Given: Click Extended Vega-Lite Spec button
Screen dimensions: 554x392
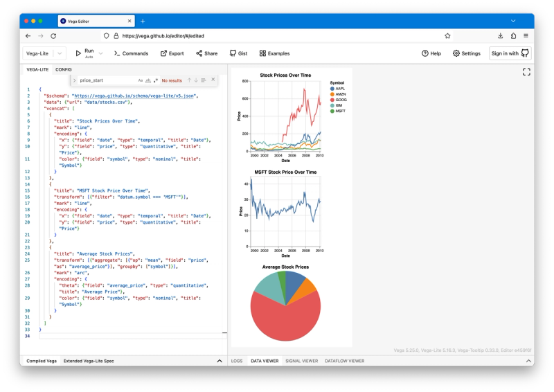Looking at the screenshot, I should [x=89, y=361].
